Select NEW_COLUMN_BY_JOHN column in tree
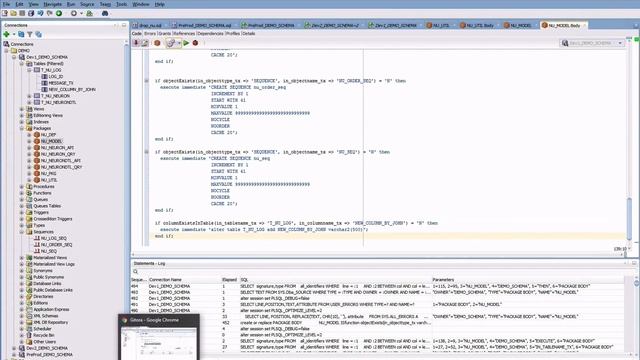This screenshot has width=640, height=360. (72, 89)
